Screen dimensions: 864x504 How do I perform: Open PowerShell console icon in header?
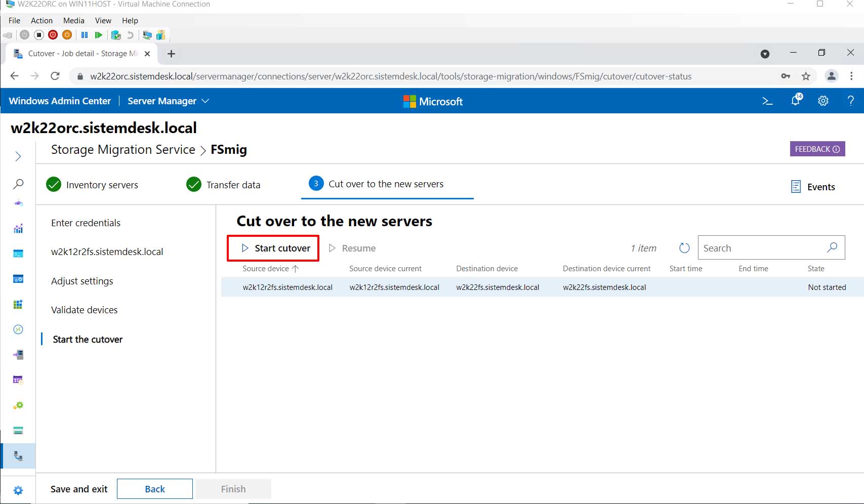tap(767, 101)
